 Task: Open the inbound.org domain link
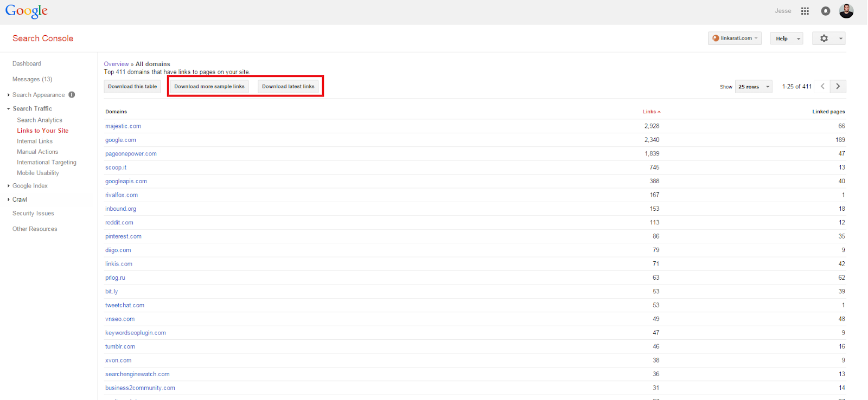(x=120, y=209)
